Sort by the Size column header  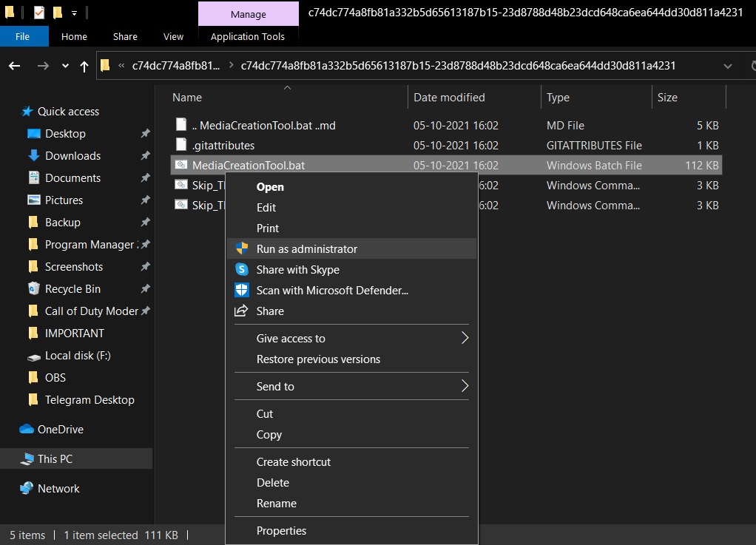[x=689, y=97]
